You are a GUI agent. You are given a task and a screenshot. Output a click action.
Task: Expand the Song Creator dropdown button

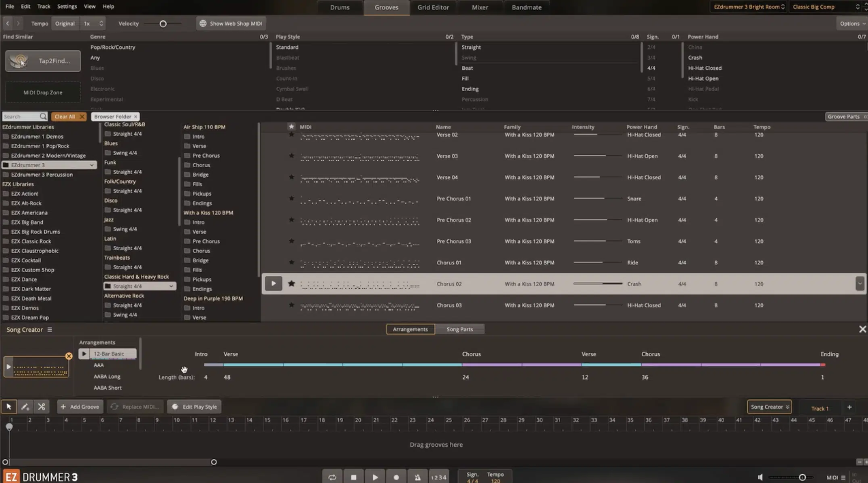click(769, 407)
